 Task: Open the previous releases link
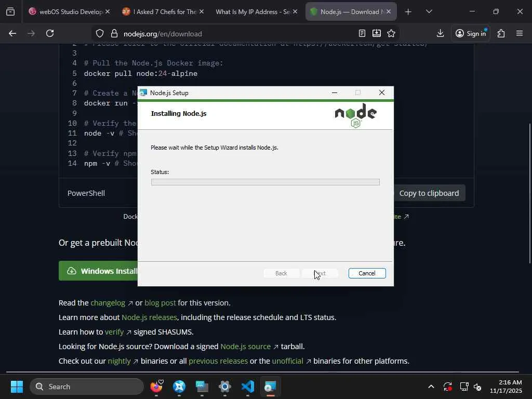(x=218, y=361)
